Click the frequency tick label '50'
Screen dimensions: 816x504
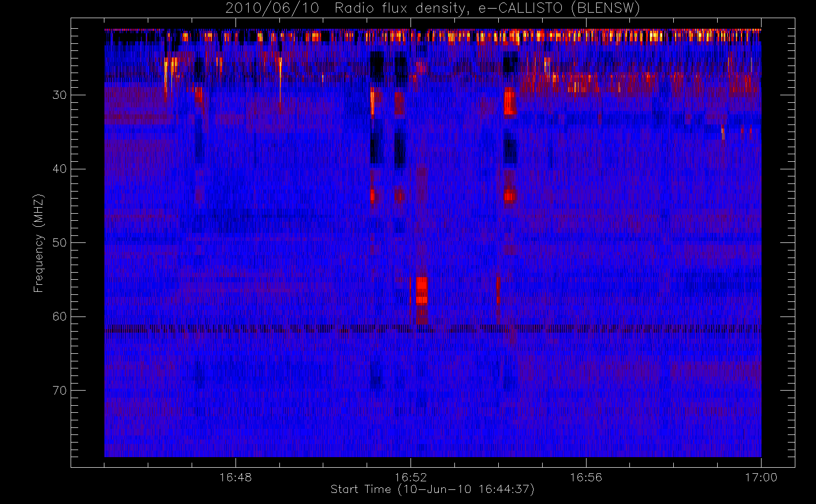[60, 242]
